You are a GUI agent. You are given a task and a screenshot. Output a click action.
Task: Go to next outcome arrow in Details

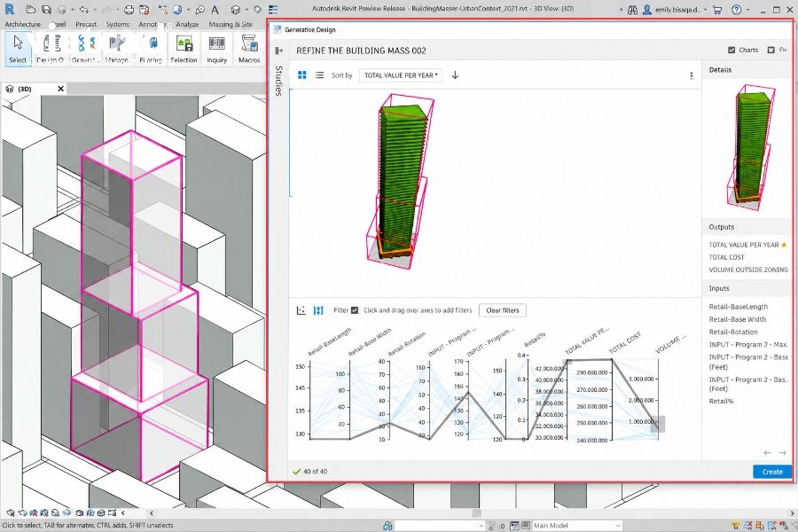point(783,452)
